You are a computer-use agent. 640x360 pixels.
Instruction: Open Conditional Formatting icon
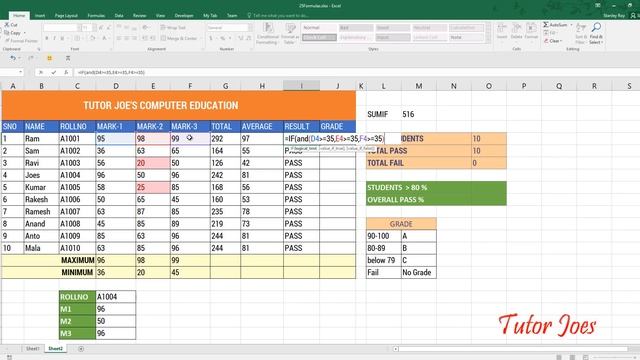[x=268, y=29]
